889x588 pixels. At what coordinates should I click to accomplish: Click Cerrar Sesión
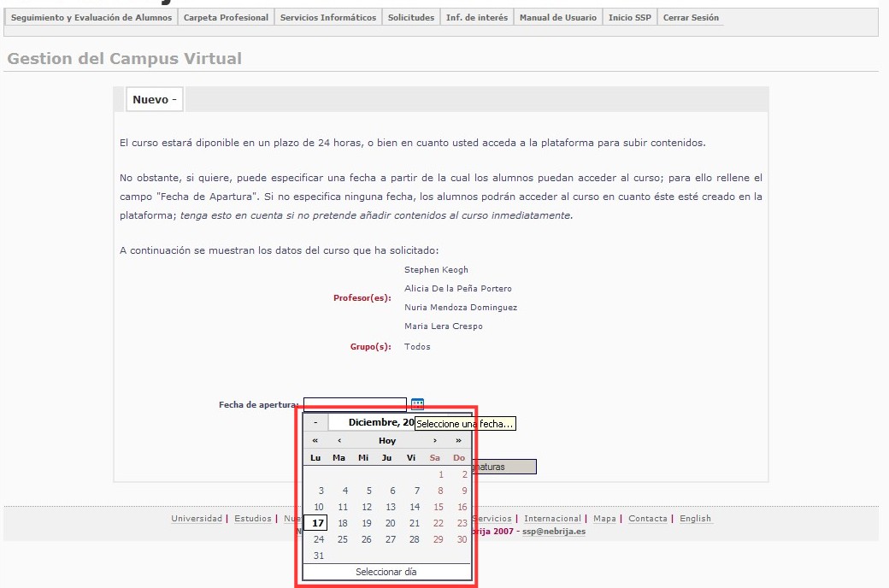pos(691,18)
